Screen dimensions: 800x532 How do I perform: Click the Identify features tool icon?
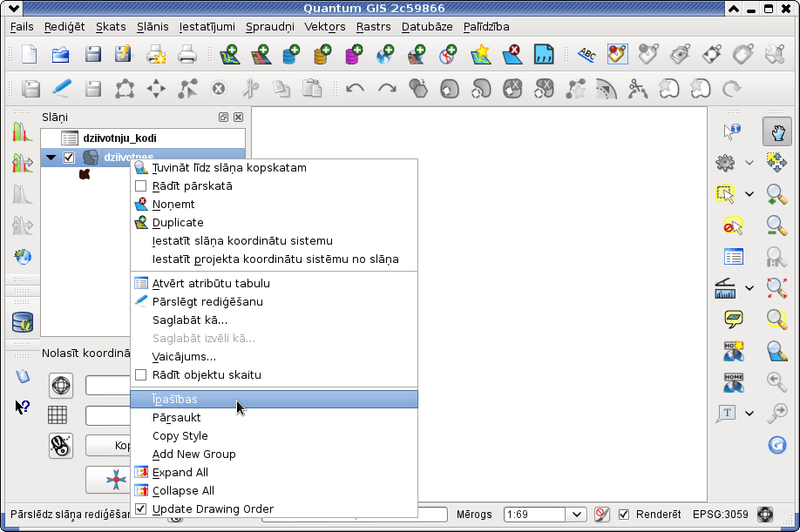click(732, 131)
